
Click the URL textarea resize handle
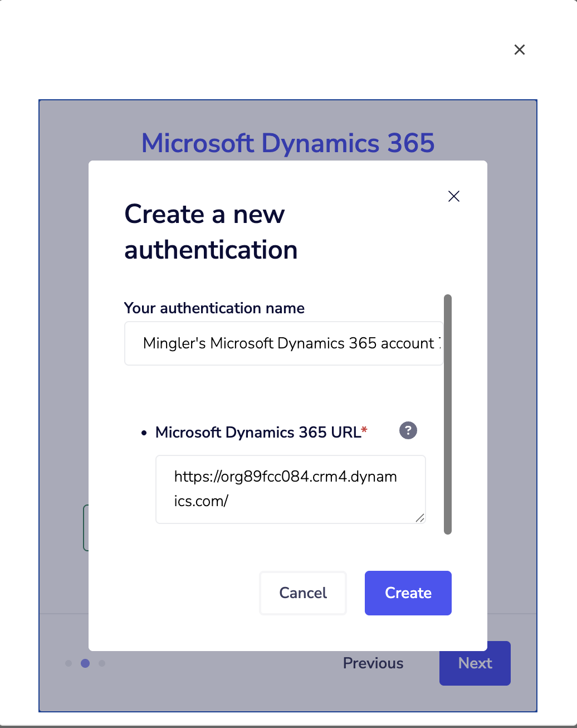click(420, 518)
